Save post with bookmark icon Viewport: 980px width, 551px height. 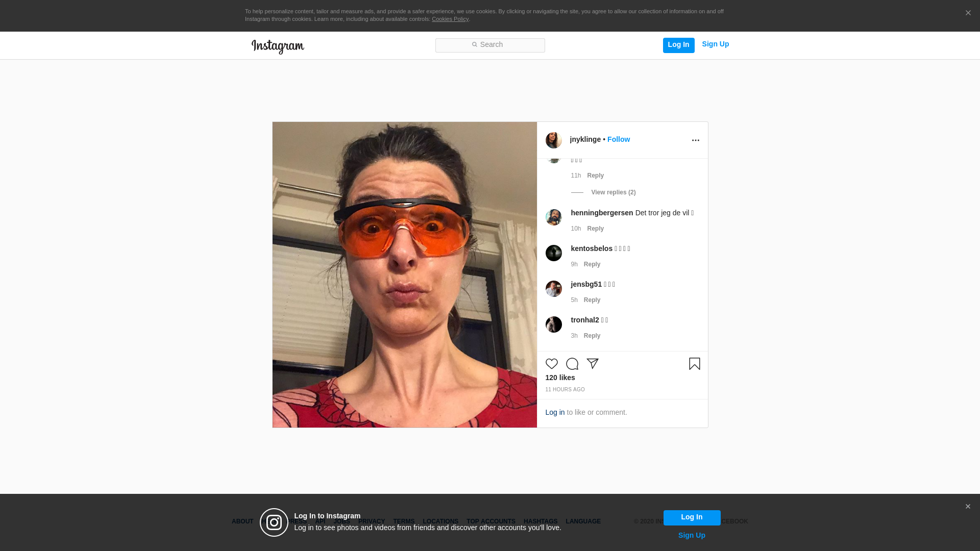695,364
